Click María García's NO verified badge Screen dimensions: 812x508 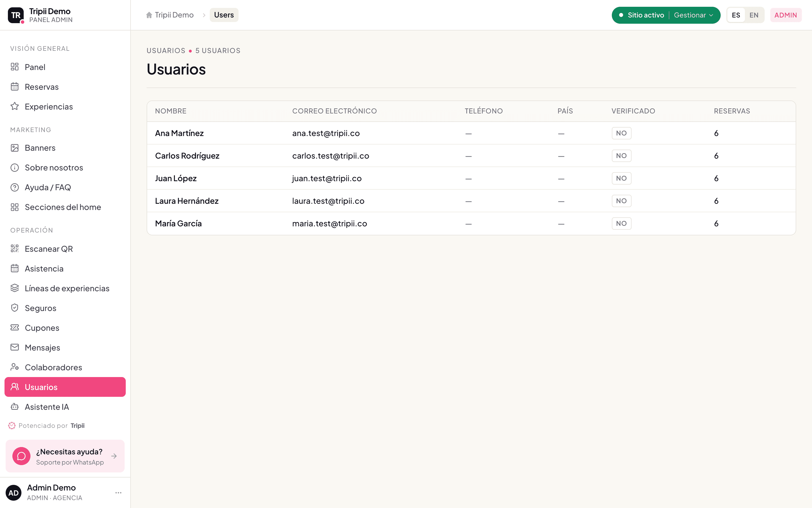621,224
